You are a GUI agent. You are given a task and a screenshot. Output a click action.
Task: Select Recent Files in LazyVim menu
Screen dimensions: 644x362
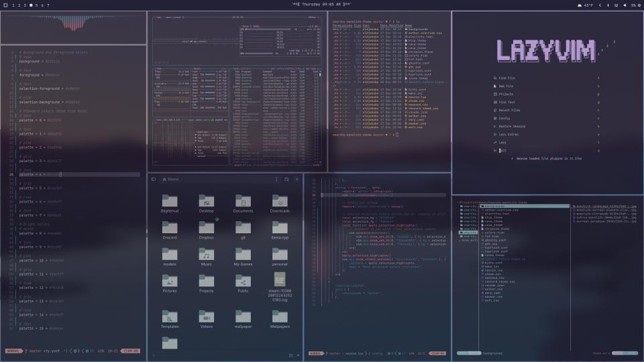[x=509, y=110]
